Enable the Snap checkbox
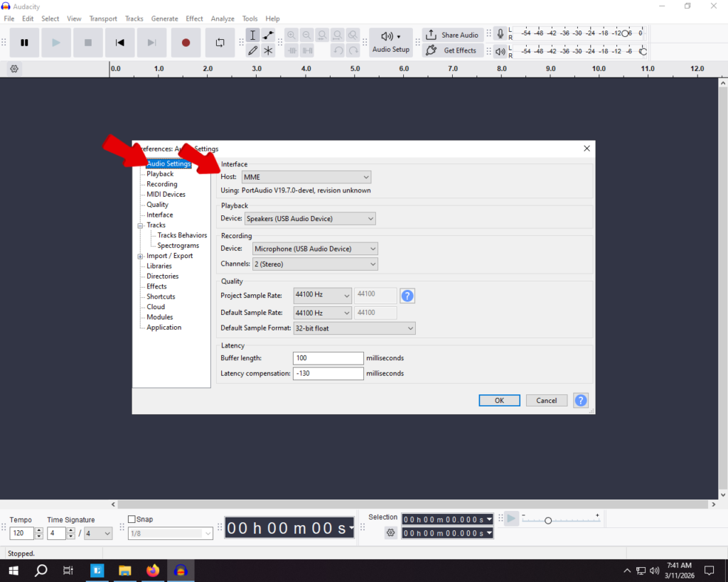Image resolution: width=728 pixels, height=582 pixels. pos(132,519)
